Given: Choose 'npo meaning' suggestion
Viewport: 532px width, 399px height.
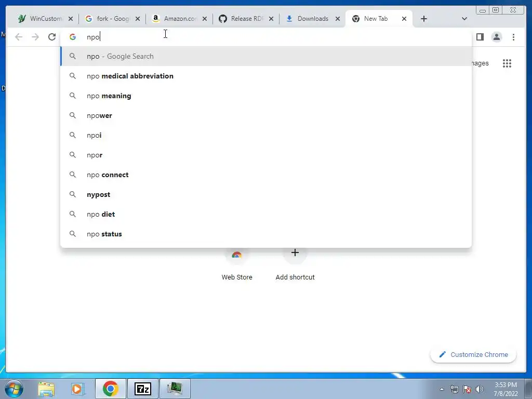Looking at the screenshot, I should 266,96.
